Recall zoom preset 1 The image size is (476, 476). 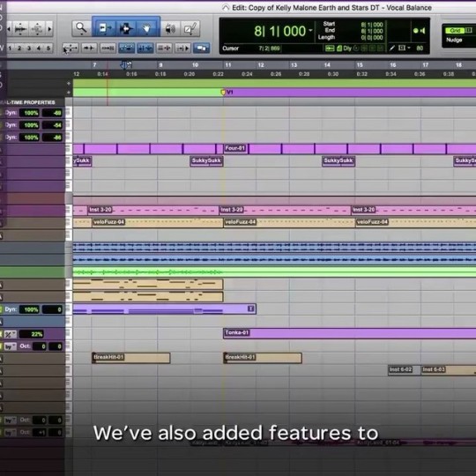(x=10, y=48)
